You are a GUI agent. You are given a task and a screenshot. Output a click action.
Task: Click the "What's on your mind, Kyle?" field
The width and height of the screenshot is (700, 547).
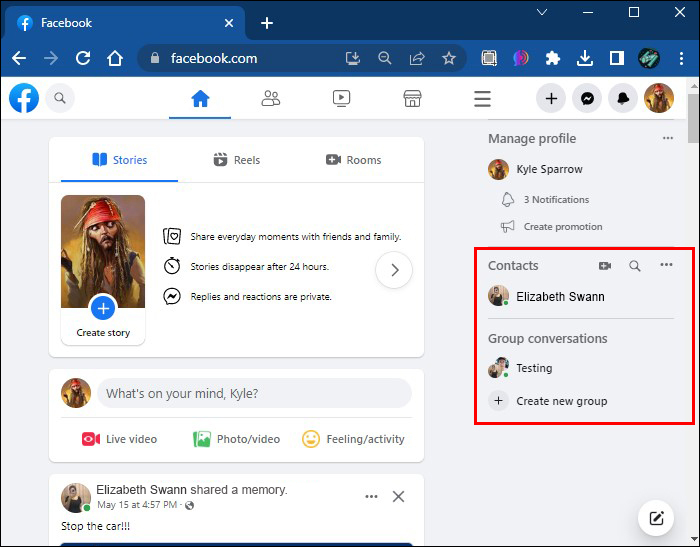254,394
